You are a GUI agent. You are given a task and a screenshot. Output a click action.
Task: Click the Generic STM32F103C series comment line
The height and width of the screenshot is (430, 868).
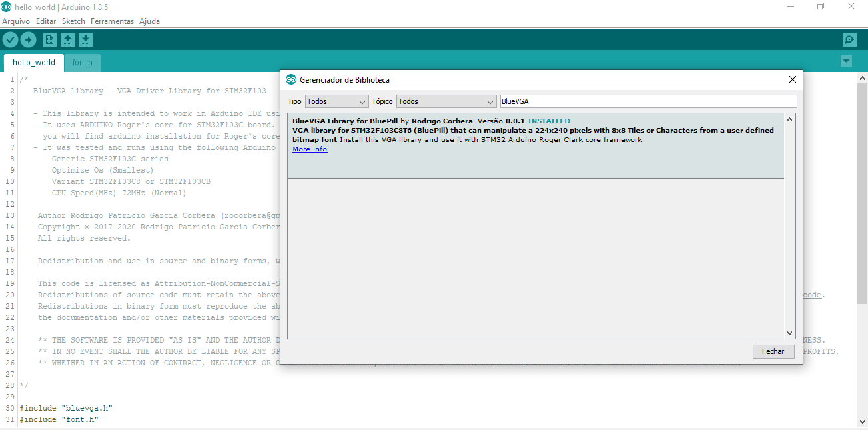pyautogui.click(x=110, y=159)
